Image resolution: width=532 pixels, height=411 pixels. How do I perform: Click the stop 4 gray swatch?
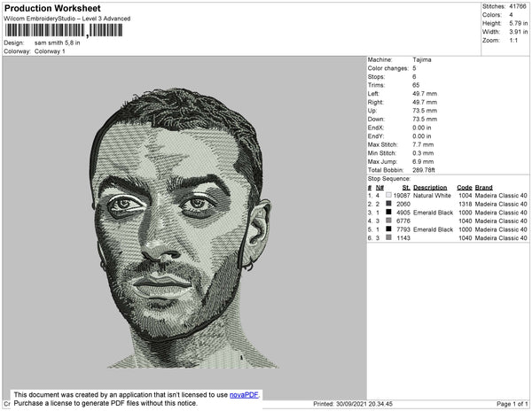click(388, 221)
